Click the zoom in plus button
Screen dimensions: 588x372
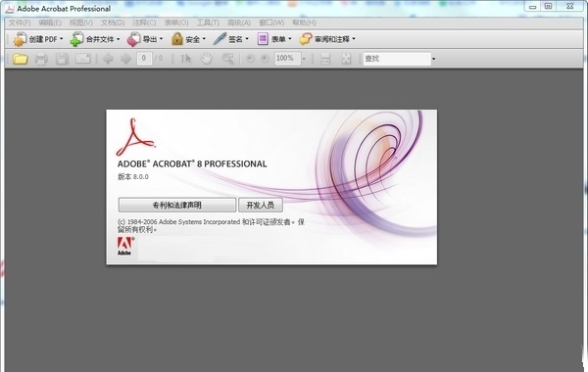point(265,59)
